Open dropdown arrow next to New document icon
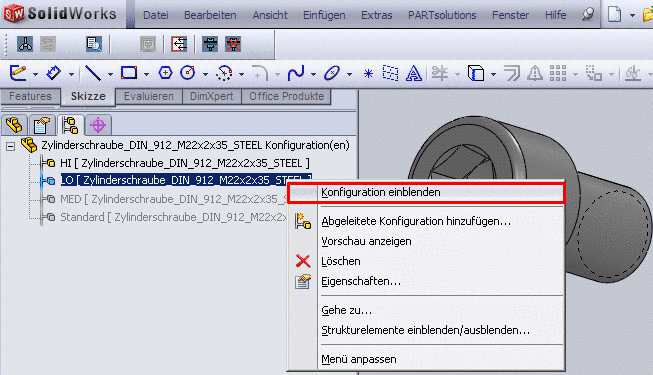 [632, 15]
